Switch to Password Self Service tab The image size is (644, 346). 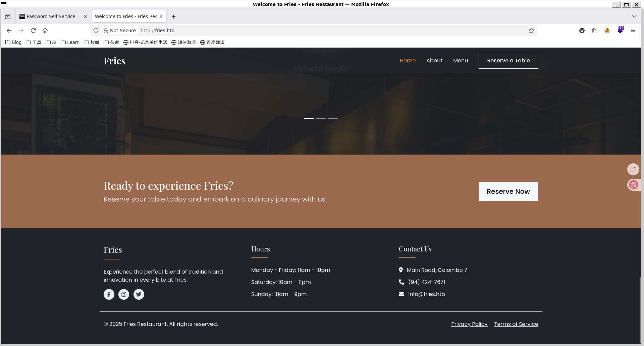51,16
